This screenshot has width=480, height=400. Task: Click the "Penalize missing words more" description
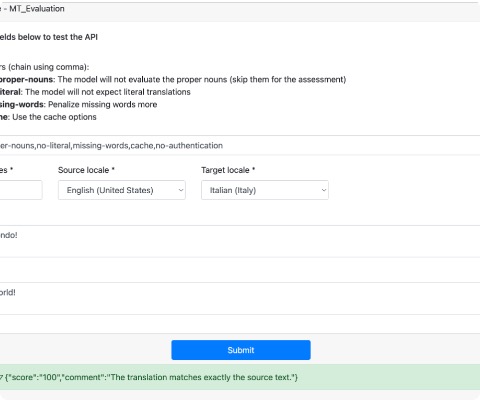[x=103, y=105]
